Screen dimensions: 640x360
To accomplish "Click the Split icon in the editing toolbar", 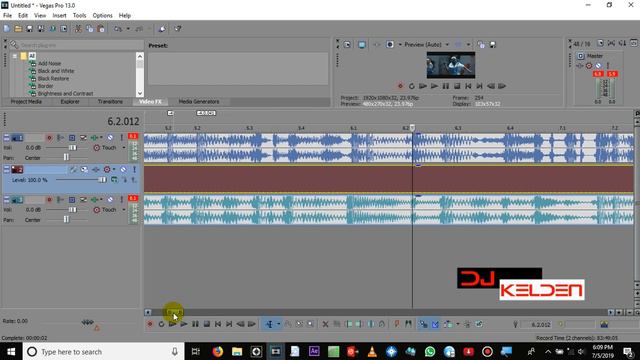I will pyautogui.click(x=371, y=324).
